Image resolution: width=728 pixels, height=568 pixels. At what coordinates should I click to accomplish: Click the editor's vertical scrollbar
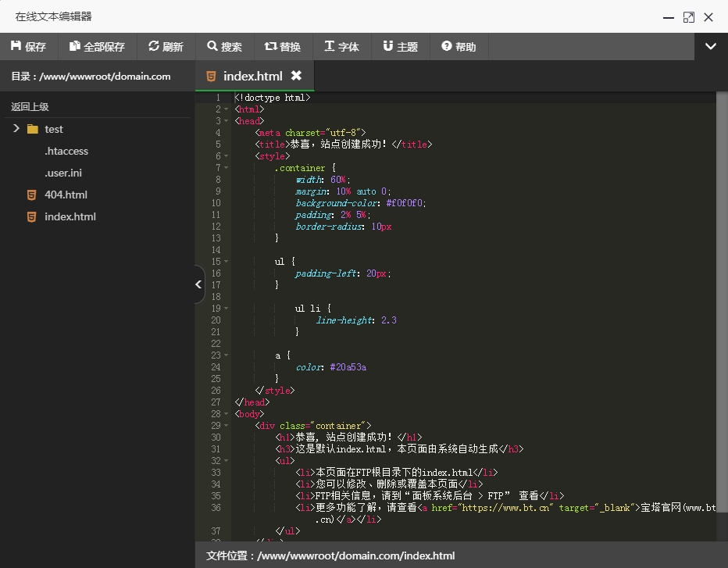pyautogui.click(x=722, y=316)
